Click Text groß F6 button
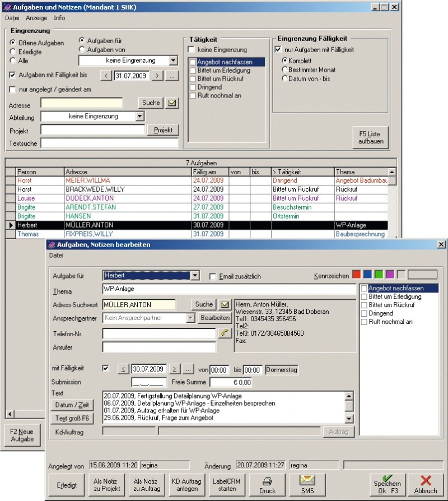 (72, 418)
